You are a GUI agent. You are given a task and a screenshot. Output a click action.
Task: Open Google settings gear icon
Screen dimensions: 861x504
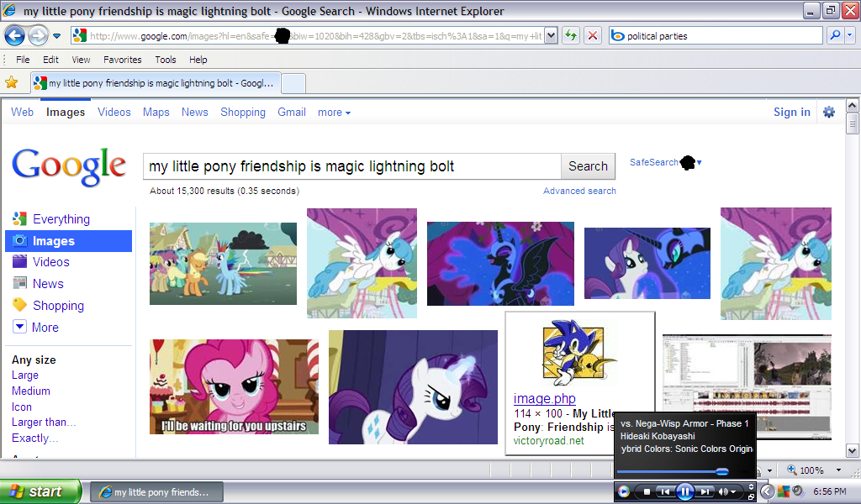829,112
